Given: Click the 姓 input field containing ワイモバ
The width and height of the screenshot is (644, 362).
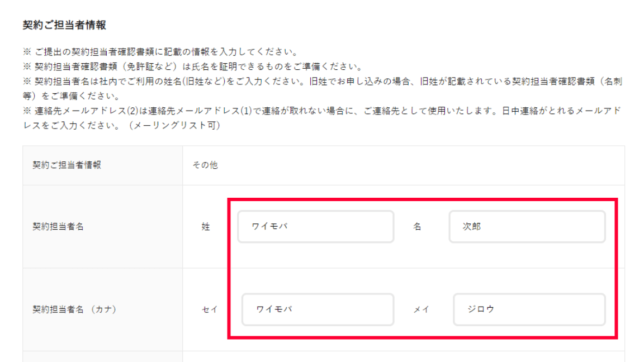Looking at the screenshot, I should tap(315, 226).
